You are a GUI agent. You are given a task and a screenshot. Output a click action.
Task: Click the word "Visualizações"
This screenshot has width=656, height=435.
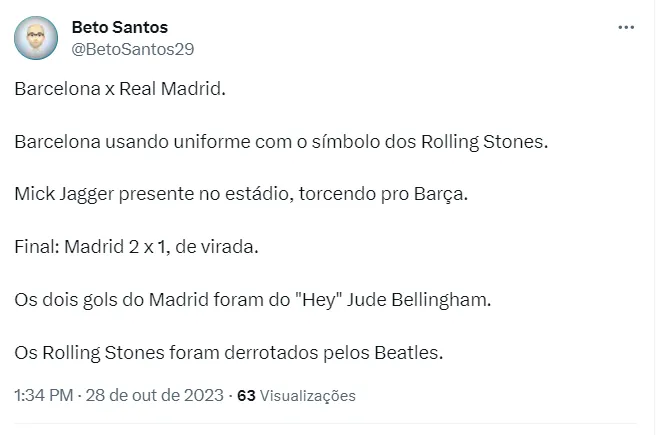(309, 396)
